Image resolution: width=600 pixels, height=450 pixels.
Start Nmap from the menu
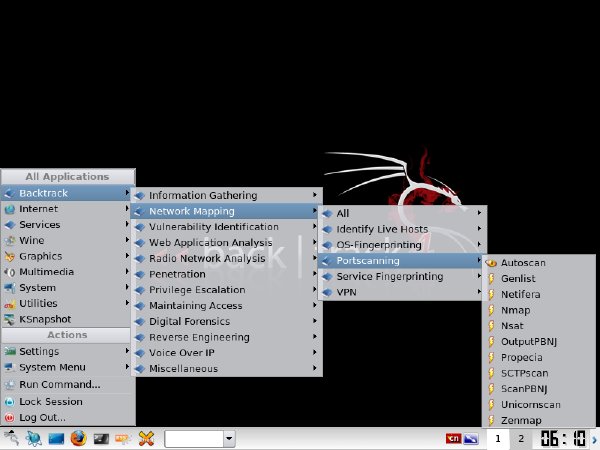click(x=539, y=310)
